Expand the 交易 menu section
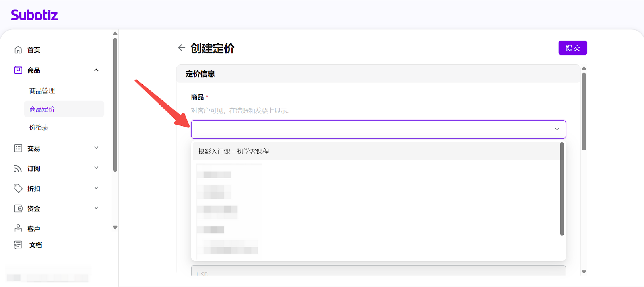Screen dimensions: 644x287 click(96, 148)
